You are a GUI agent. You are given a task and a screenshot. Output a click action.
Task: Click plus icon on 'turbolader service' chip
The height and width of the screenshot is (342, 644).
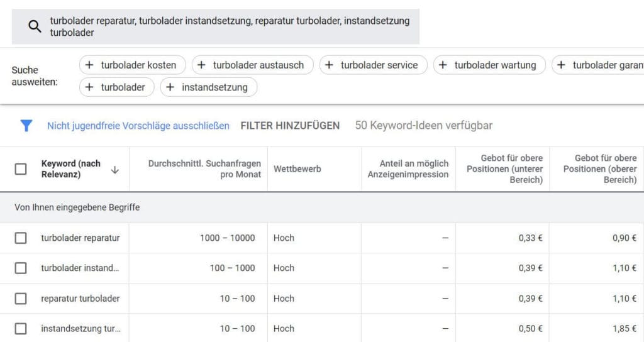329,65
